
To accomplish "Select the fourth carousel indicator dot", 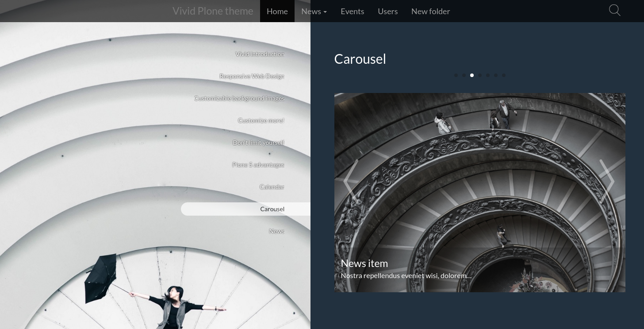I will (x=480, y=75).
